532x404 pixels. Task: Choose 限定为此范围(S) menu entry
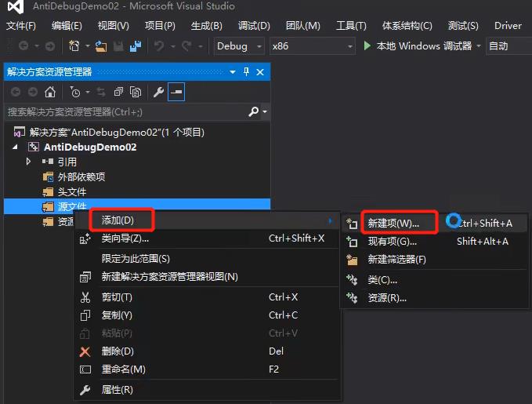point(207,259)
